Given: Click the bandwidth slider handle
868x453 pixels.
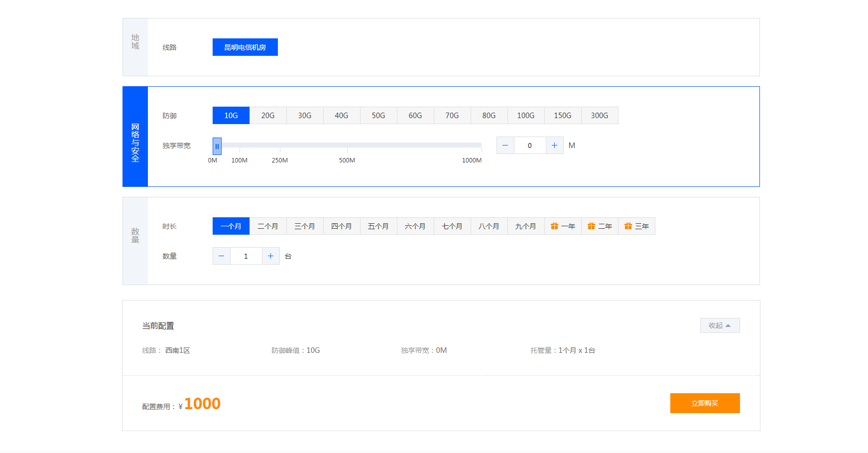Looking at the screenshot, I should [217, 146].
